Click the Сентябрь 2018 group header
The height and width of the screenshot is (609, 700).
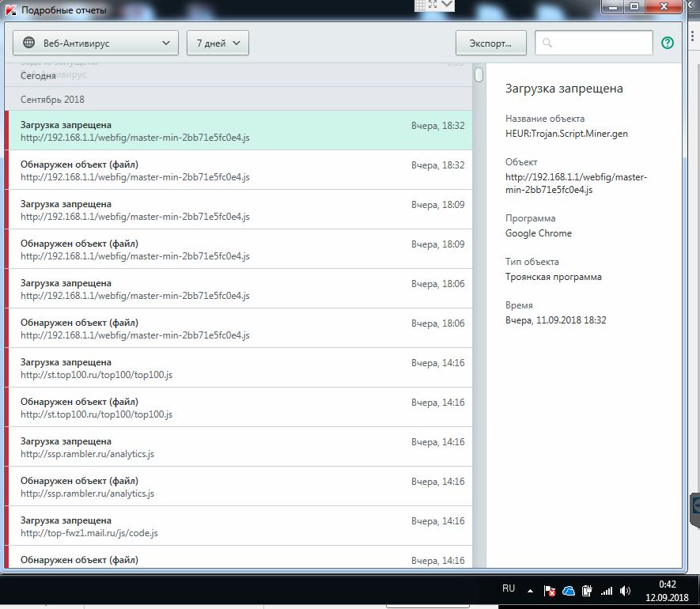coord(238,99)
